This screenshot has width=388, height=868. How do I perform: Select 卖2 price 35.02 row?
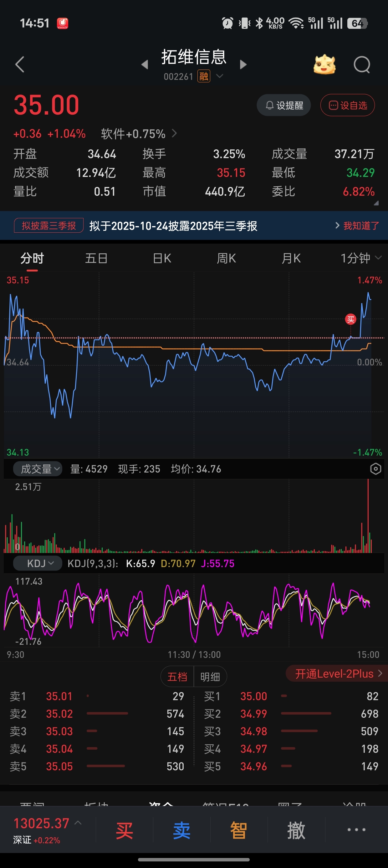tap(97, 714)
